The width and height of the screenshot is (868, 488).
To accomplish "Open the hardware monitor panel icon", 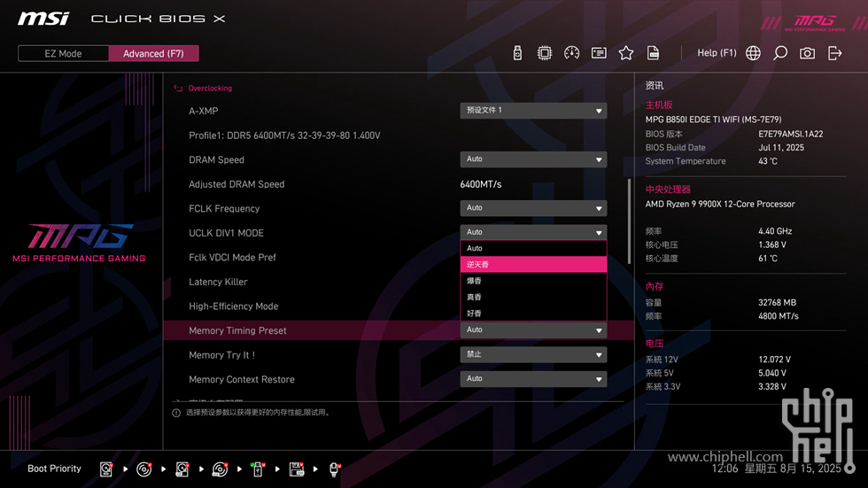I will [599, 53].
